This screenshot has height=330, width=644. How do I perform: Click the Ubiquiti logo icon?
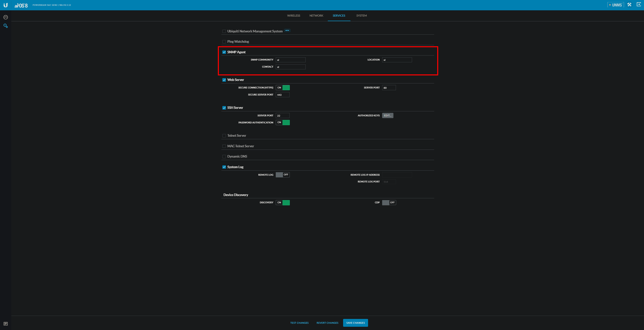click(x=6, y=5)
